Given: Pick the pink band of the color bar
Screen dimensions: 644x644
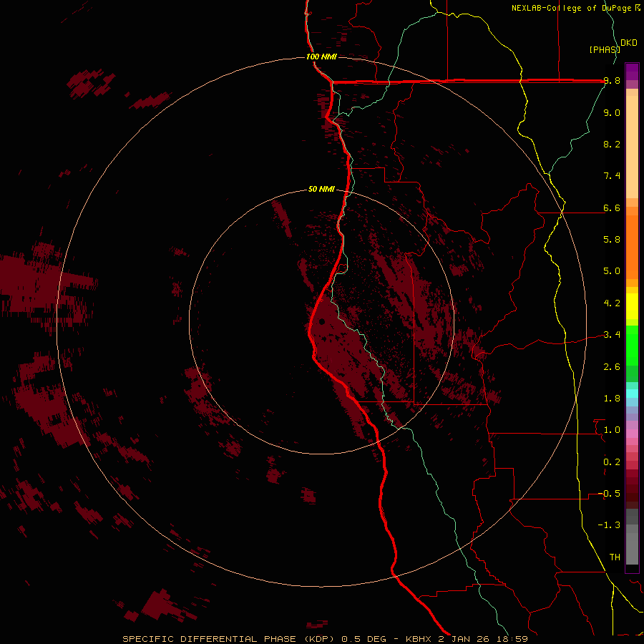Looking at the screenshot, I should [632, 434].
